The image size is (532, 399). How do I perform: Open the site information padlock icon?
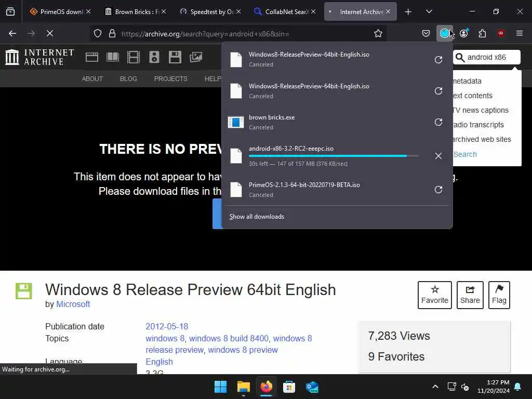(x=112, y=34)
